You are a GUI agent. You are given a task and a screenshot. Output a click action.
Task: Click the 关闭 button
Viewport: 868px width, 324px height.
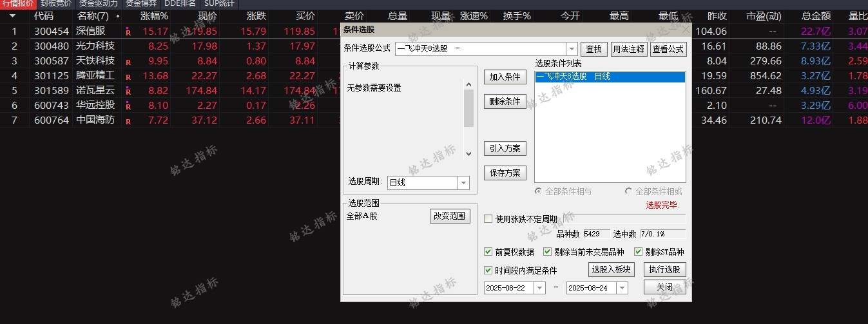point(665,287)
